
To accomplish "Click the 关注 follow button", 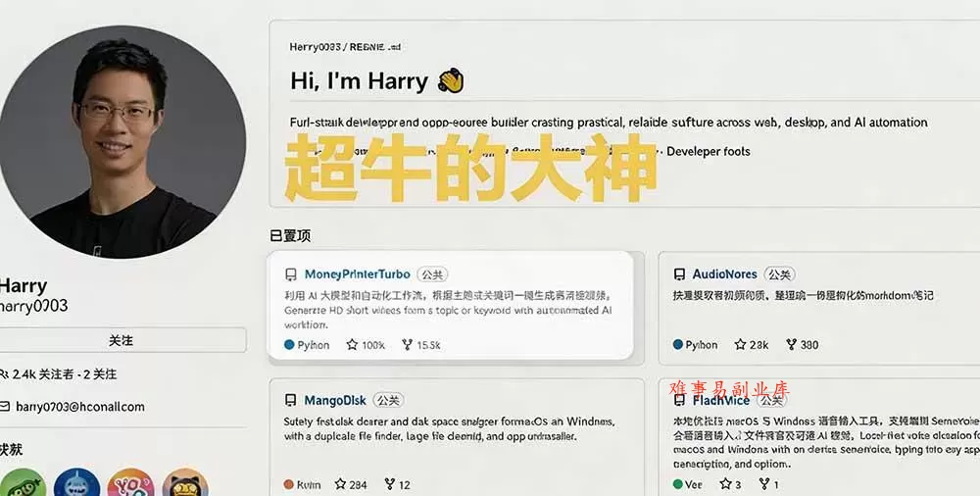I will click(122, 340).
